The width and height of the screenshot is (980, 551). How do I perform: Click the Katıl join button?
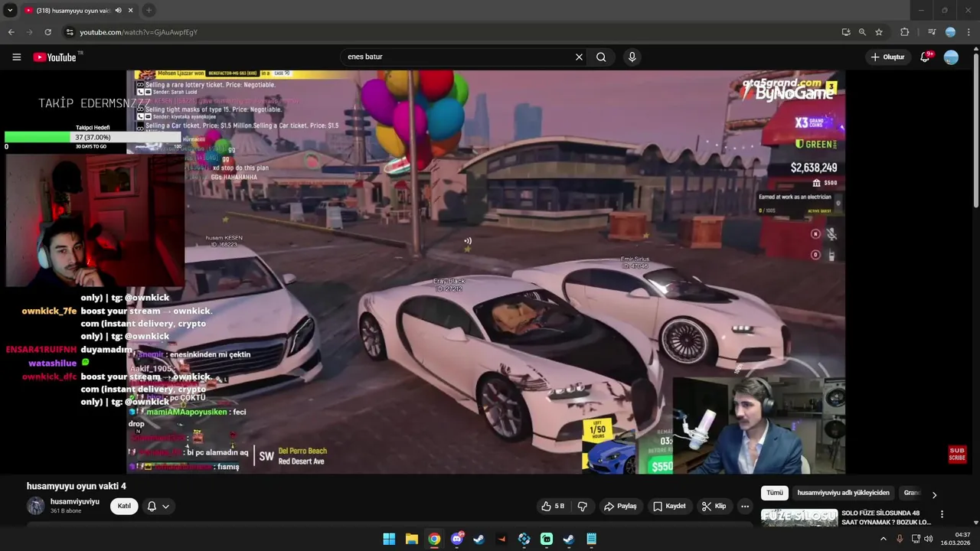124,506
